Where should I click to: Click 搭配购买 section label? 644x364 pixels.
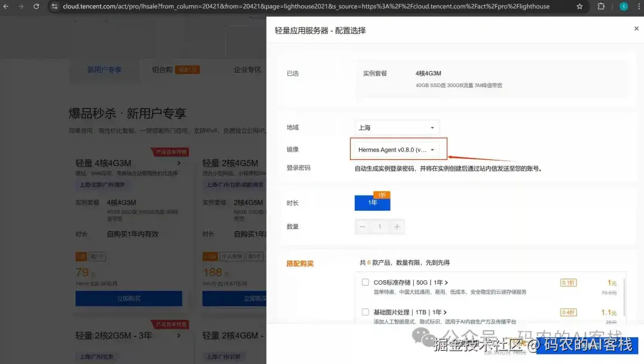(300, 263)
